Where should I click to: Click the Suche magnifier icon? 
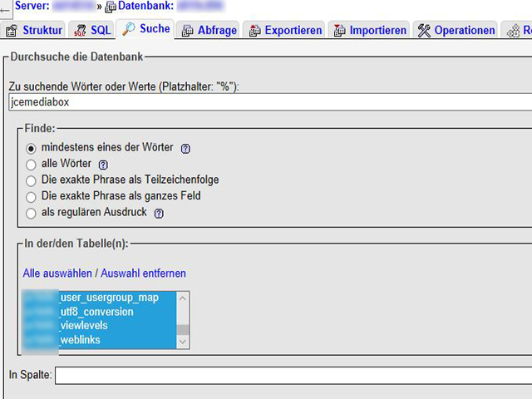(x=129, y=29)
